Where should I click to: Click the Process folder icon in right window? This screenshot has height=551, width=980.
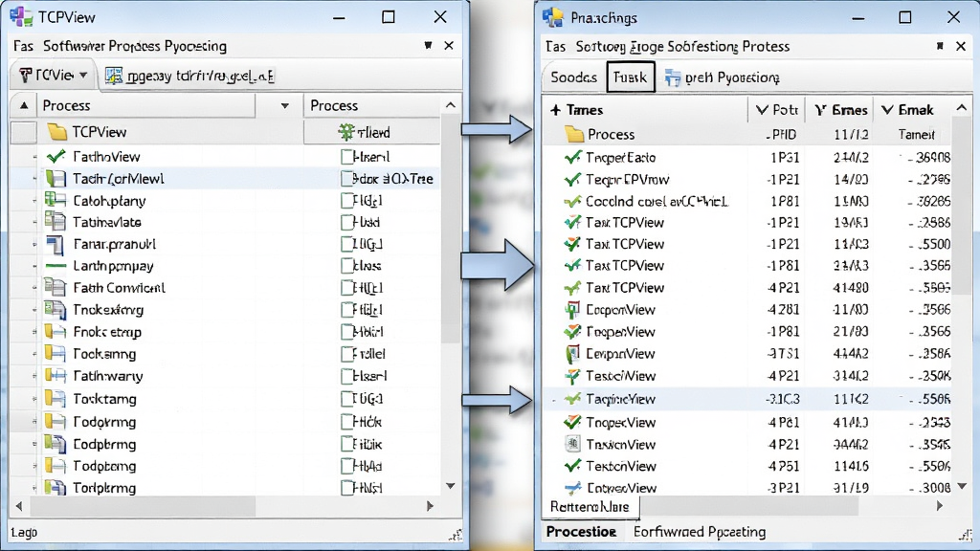point(574,134)
